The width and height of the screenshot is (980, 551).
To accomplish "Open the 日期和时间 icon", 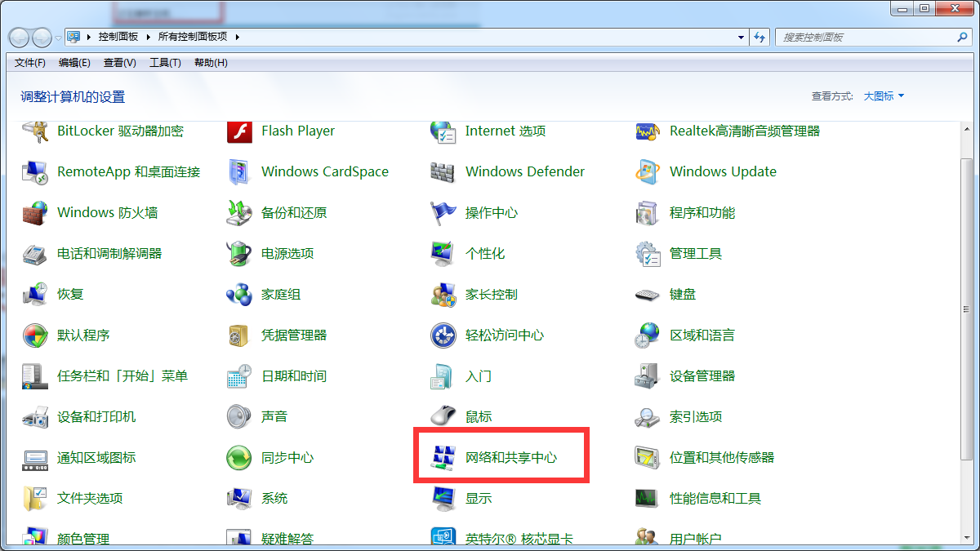I will coord(238,376).
